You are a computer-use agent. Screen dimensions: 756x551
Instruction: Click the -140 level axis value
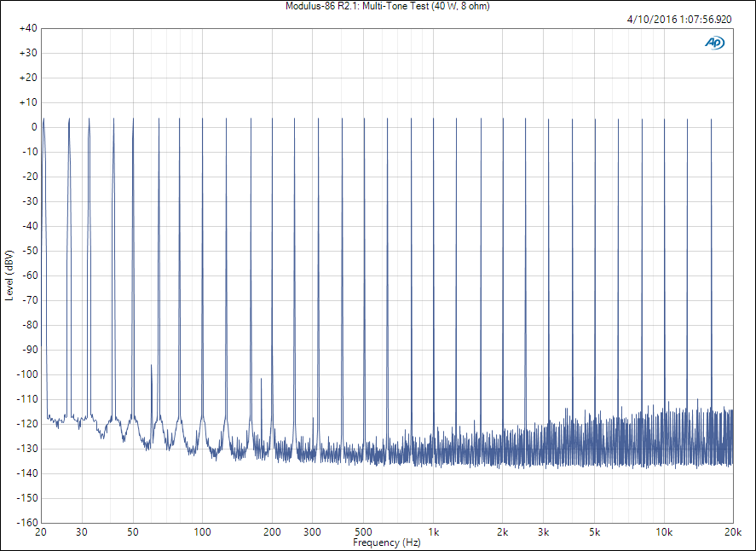[x=27, y=473]
